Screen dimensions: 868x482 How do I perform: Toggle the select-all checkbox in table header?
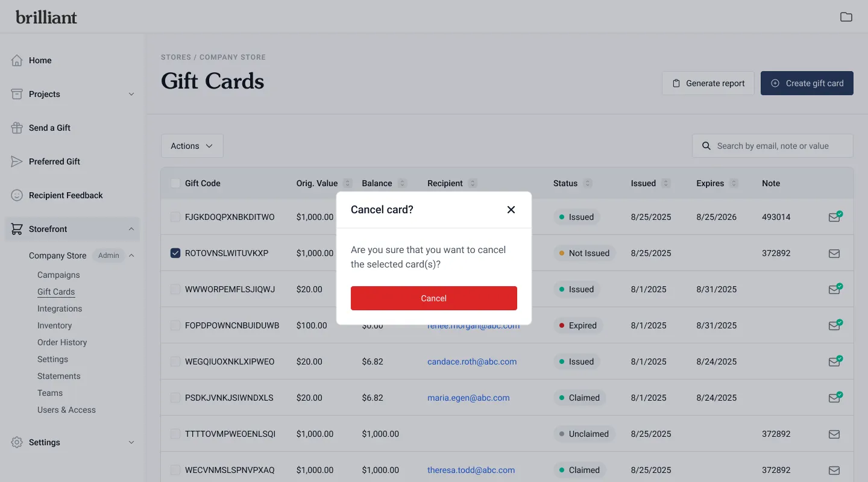click(x=175, y=183)
